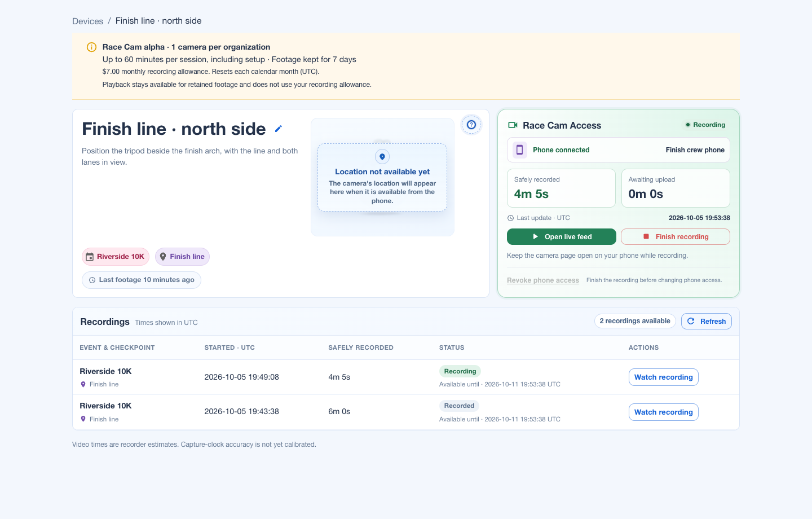812x519 pixels.
Task: Click the 6m 0s safely recorded cell
Action: (x=339, y=412)
